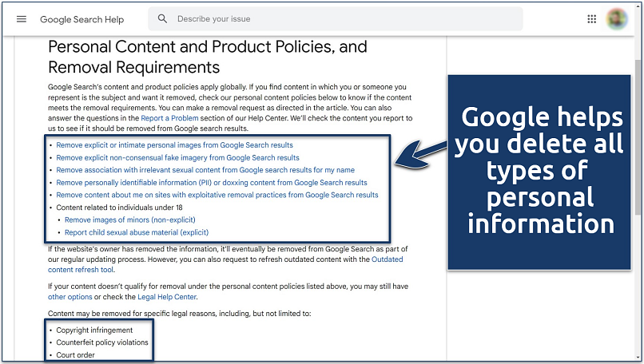644x364 pixels.
Task: Open Remove images of minors (non-explicit) link
Action: click(129, 220)
